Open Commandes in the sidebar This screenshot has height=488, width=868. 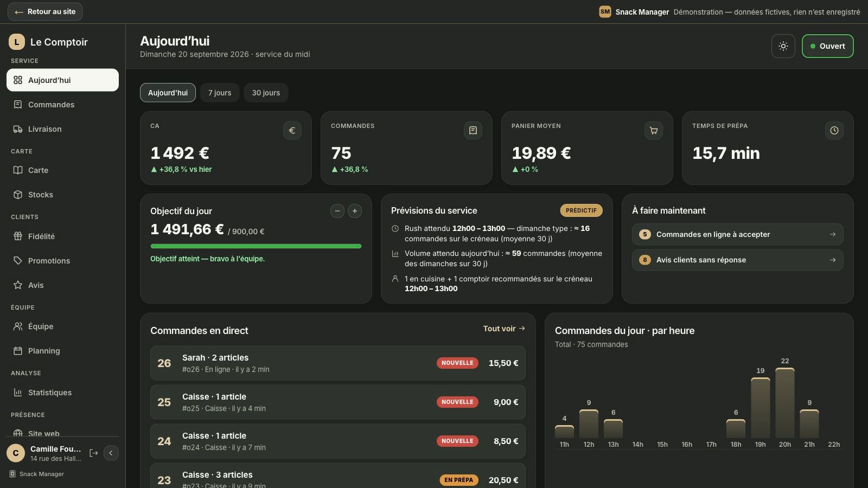pos(62,105)
